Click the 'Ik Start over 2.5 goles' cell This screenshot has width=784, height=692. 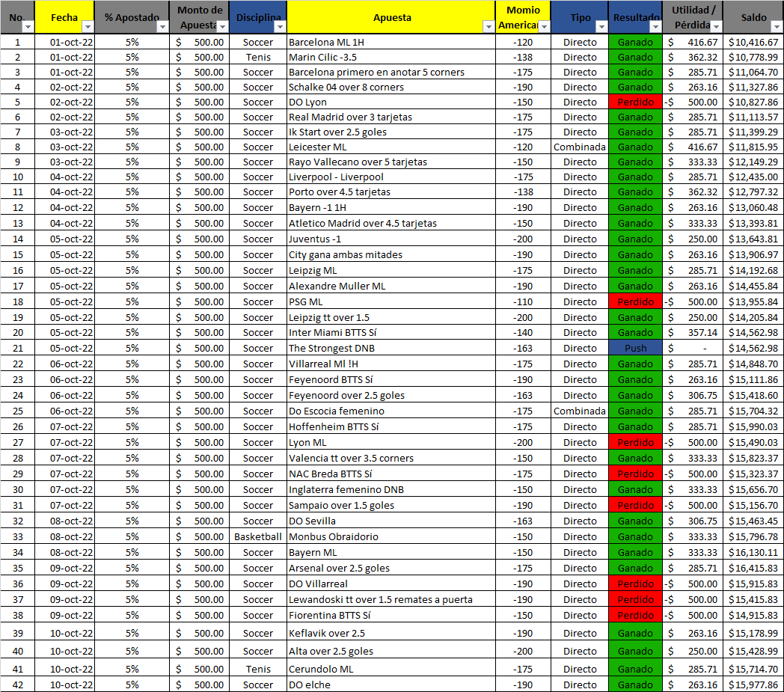pos(391,132)
